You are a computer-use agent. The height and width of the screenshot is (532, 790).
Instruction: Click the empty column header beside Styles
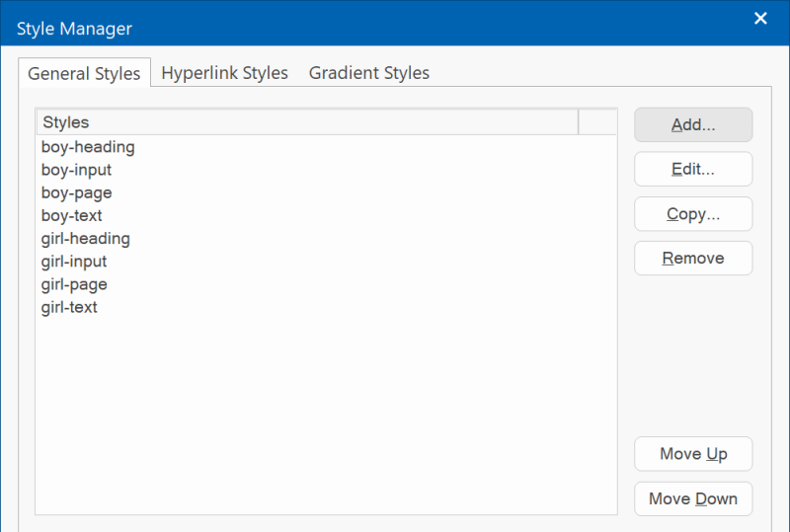(x=597, y=122)
